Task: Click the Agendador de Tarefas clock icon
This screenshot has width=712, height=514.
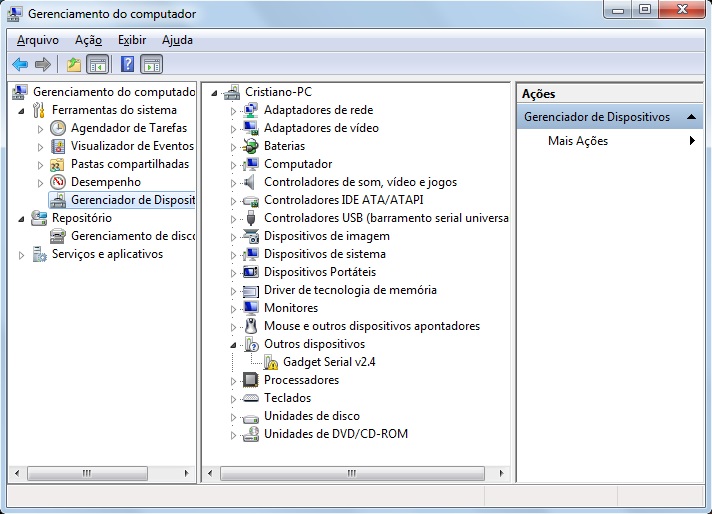Action: click(x=58, y=128)
